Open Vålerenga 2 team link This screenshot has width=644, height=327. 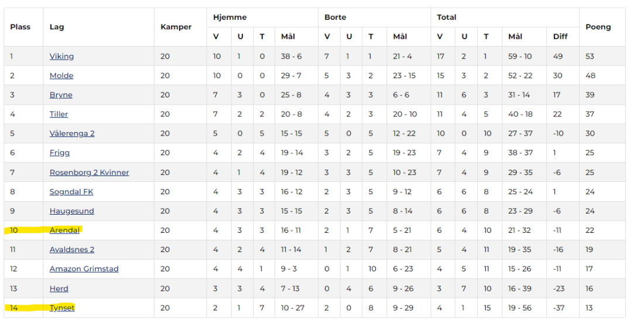point(72,133)
